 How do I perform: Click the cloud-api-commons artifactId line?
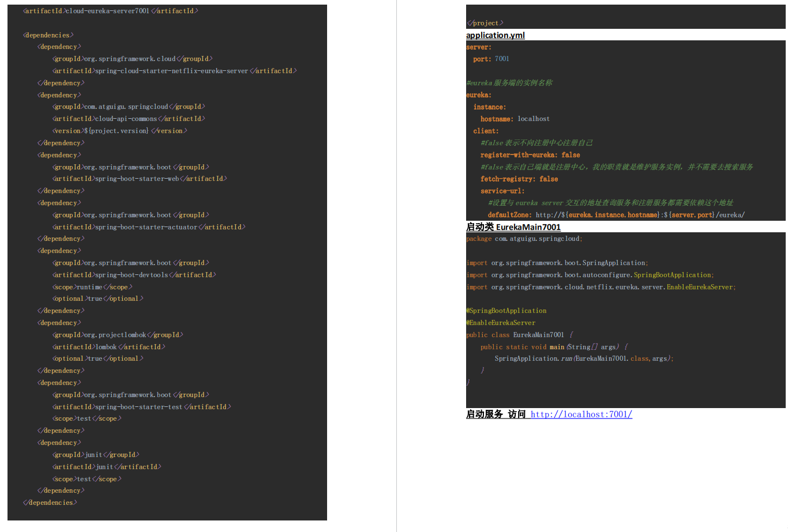click(x=129, y=119)
